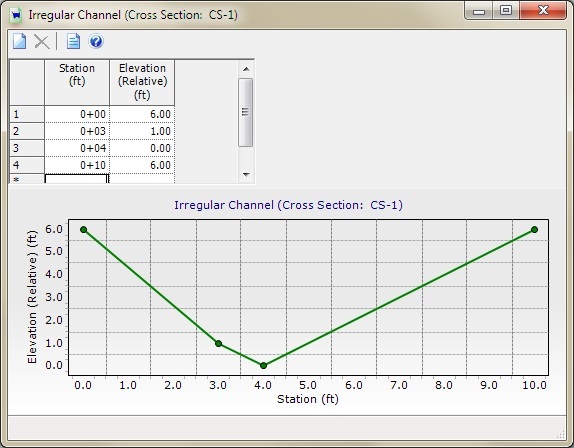The image size is (574, 448).
Task: Click the Elevation cell showing 0.00
Action: tap(142, 148)
